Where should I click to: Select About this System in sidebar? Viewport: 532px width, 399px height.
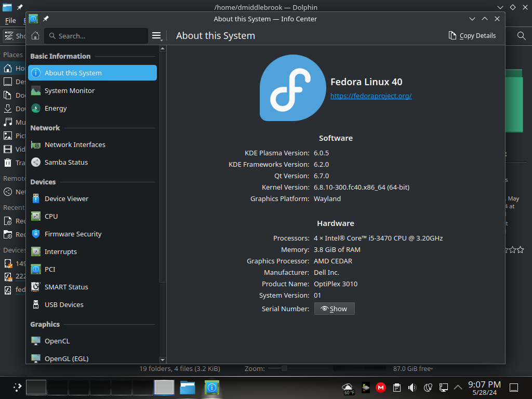92,73
